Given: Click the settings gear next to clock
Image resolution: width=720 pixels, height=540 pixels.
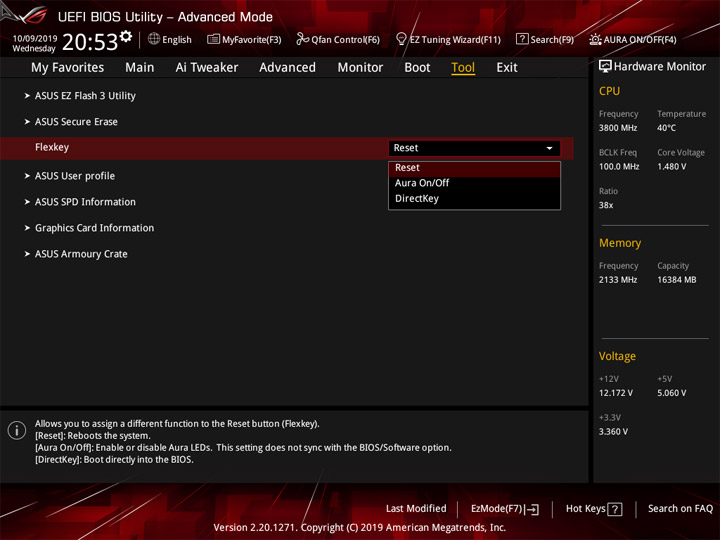Looking at the screenshot, I should 126,36.
